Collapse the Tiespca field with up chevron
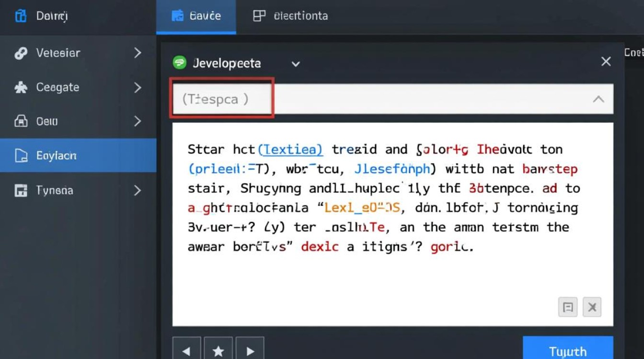Screen dimensions: 644x359 click(598, 99)
